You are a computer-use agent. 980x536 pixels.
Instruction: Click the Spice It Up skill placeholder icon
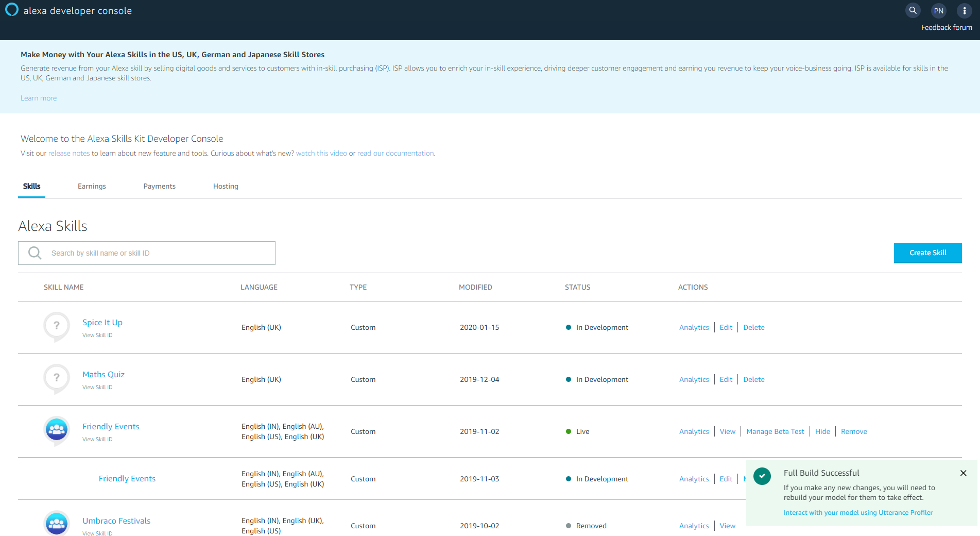[57, 326]
